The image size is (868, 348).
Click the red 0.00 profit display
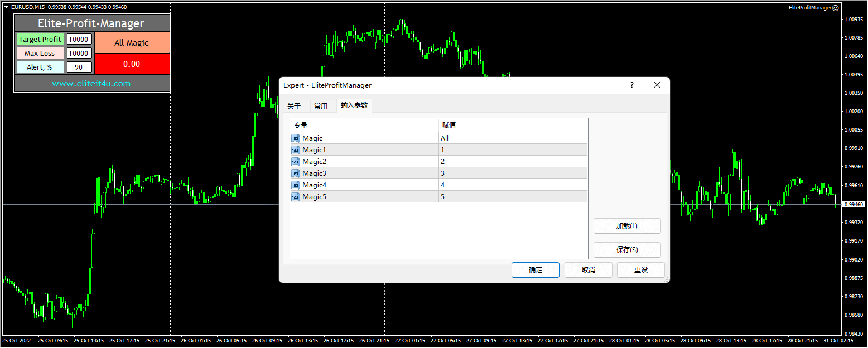[x=132, y=64]
